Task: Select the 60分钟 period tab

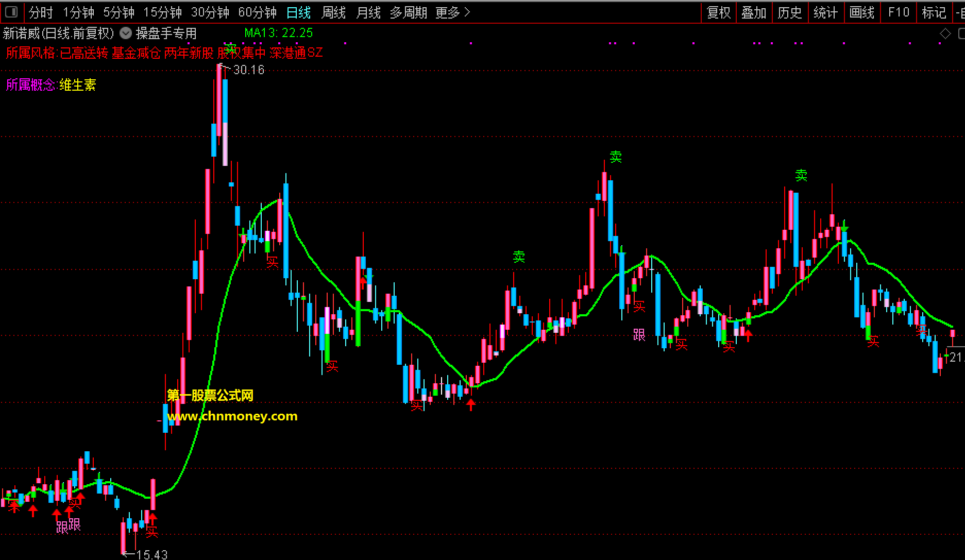Action: (257, 12)
